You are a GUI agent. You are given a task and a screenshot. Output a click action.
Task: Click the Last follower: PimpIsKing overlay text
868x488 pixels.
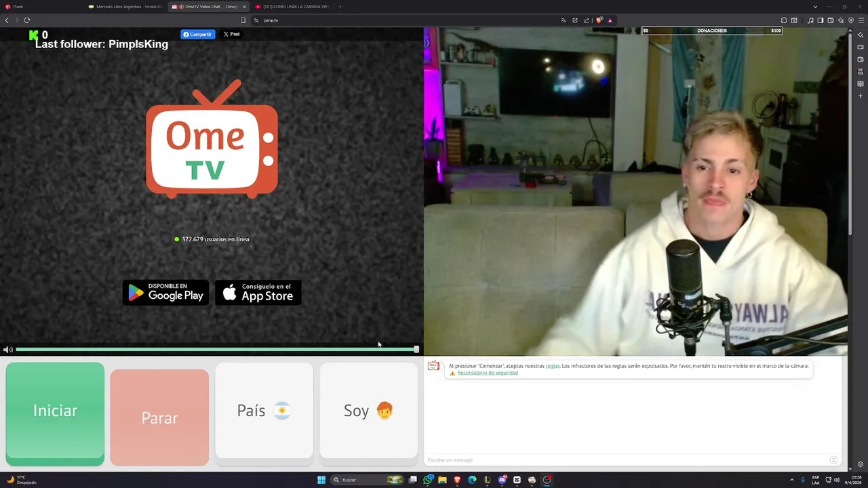coord(102,44)
